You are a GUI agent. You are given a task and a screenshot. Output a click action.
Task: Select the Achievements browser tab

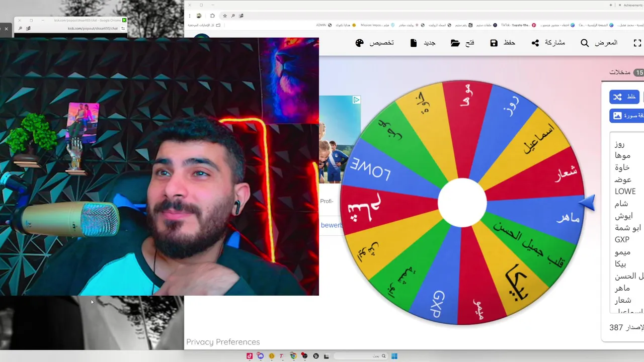coord(630,5)
